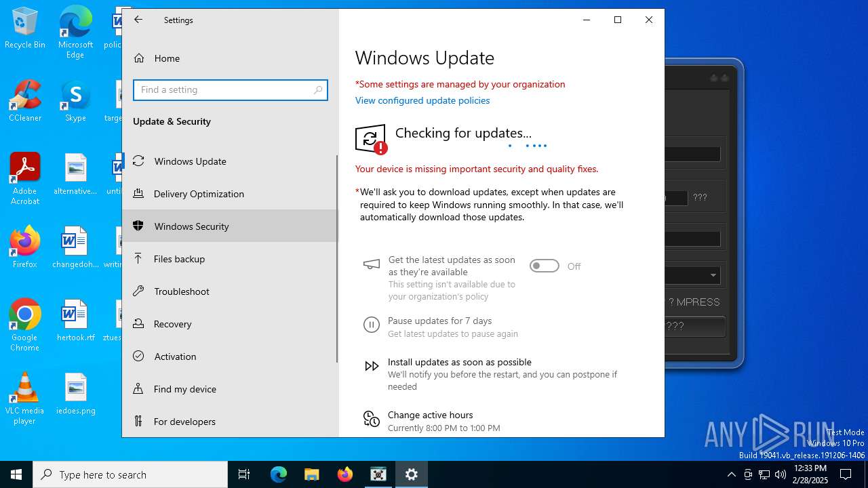
Task: Open the Home settings page
Action: (x=230, y=58)
